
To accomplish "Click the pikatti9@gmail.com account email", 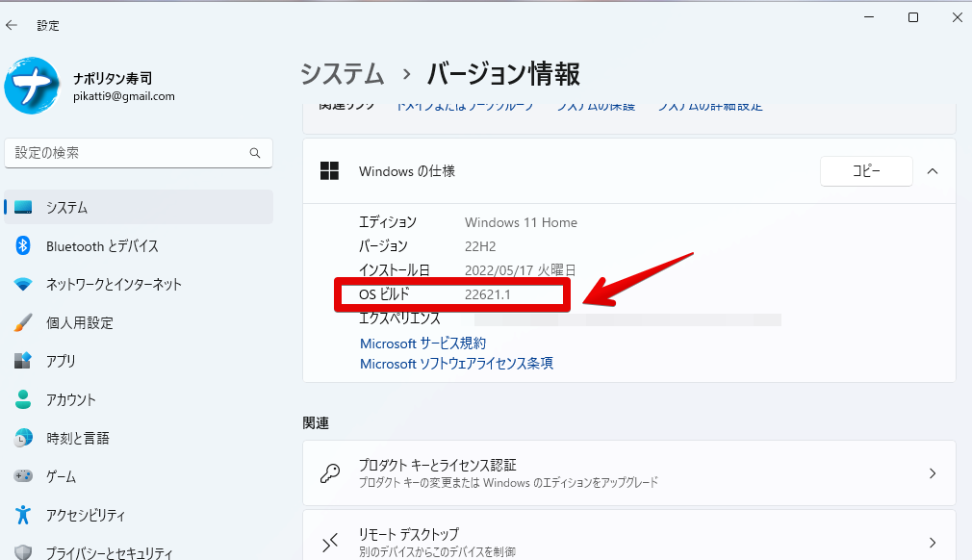I will coord(124,96).
